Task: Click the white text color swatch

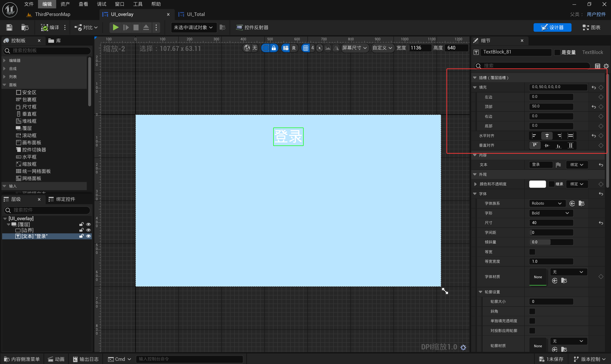Action: click(x=537, y=184)
